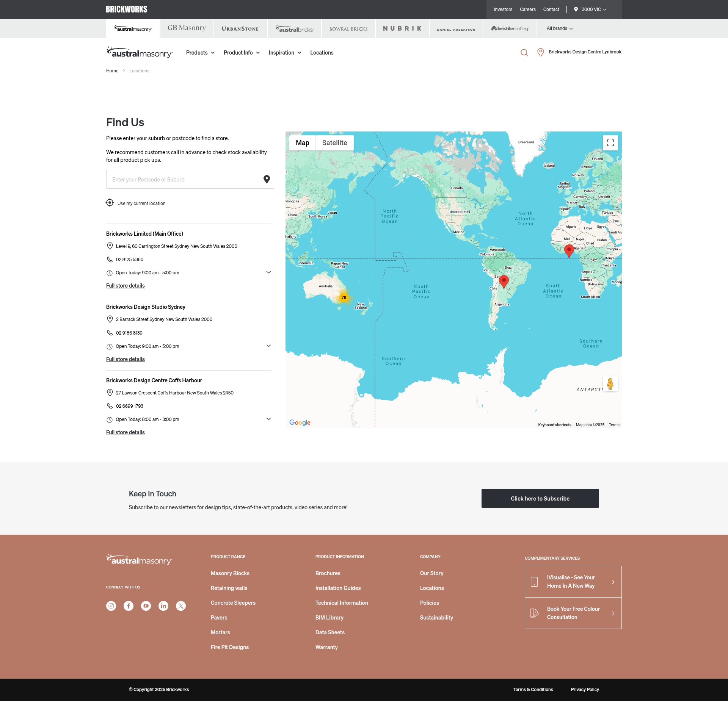
Task: Open Terms & Conditions footer link
Action: [x=533, y=690]
